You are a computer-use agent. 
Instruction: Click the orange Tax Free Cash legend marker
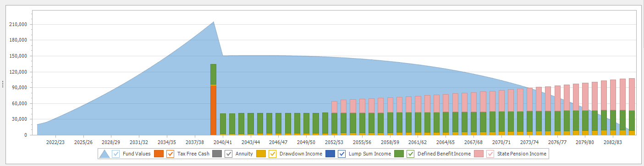159,154
